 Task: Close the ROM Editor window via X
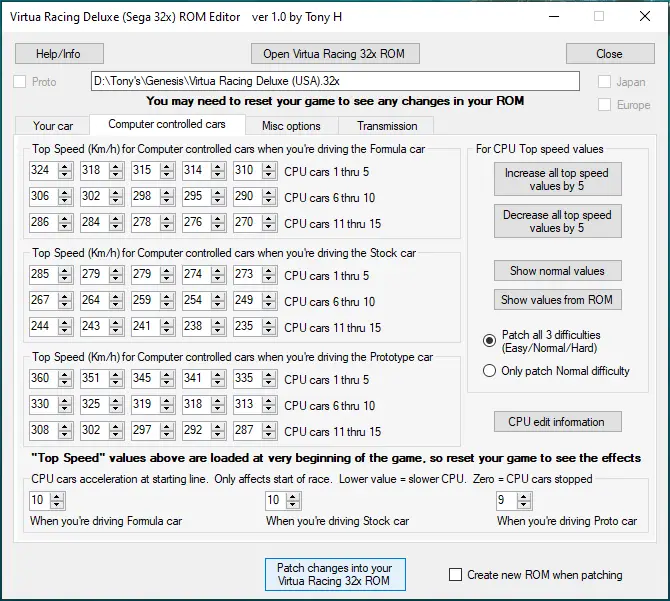tap(644, 17)
